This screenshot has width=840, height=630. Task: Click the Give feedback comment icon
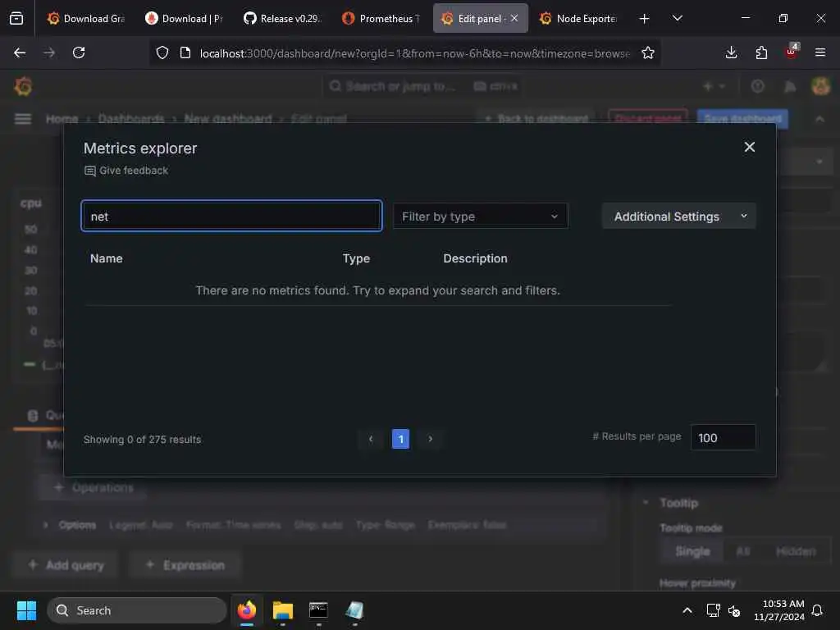point(90,171)
